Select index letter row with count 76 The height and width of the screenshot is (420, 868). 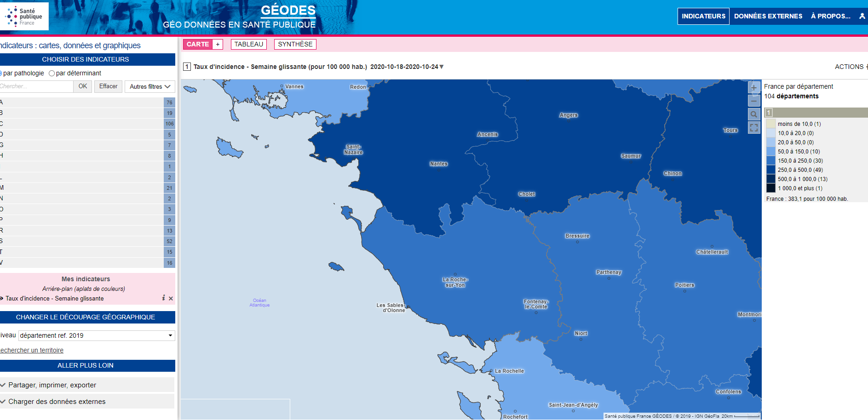tap(87, 102)
